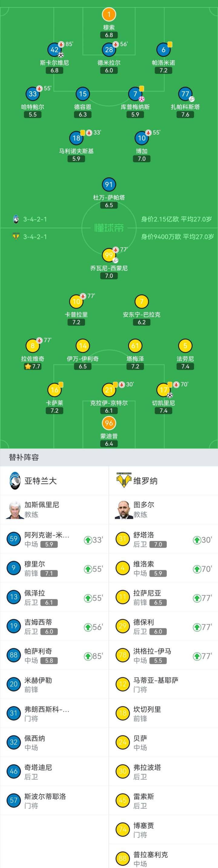Image resolution: width=218 pixels, height=868 pixels.
Task: Tap 帕洛米诺 7.2 rating badge
Action: [163, 71]
